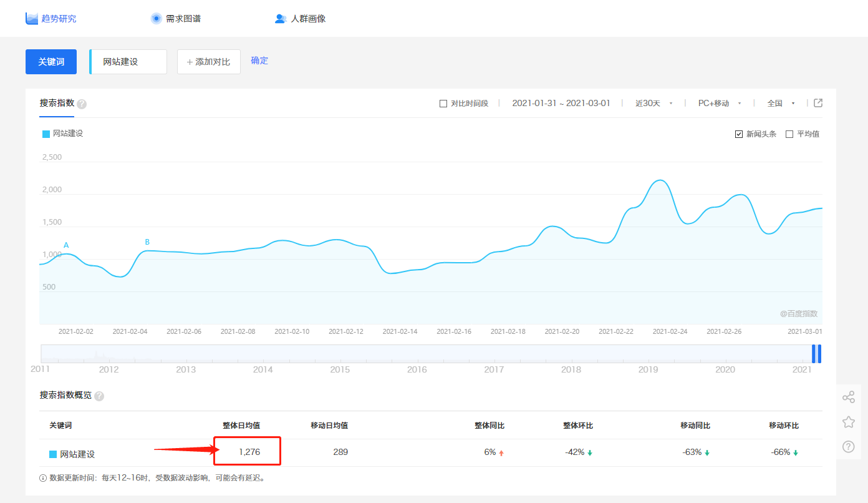Click the export chart icon
This screenshot has width=868, height=503.
coord(818,103)
